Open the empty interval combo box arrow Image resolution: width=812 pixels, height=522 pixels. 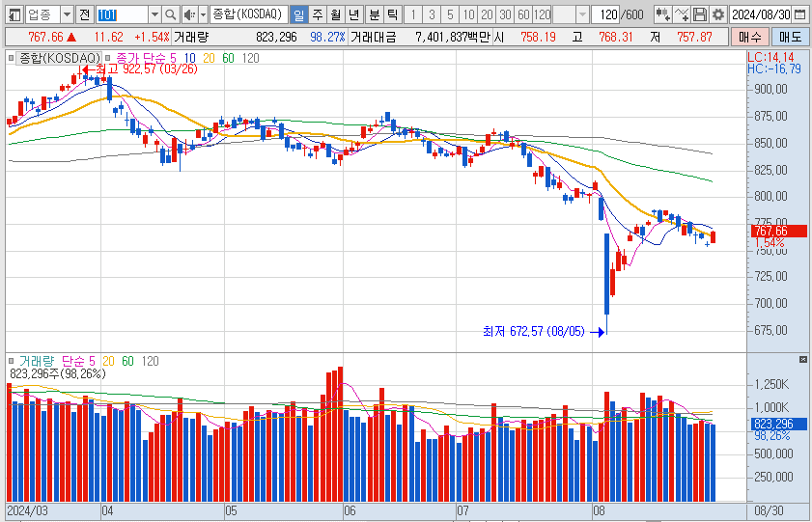point(582,14)
